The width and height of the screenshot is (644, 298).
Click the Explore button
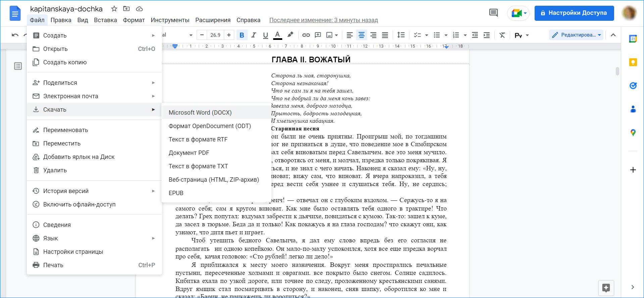606,288
